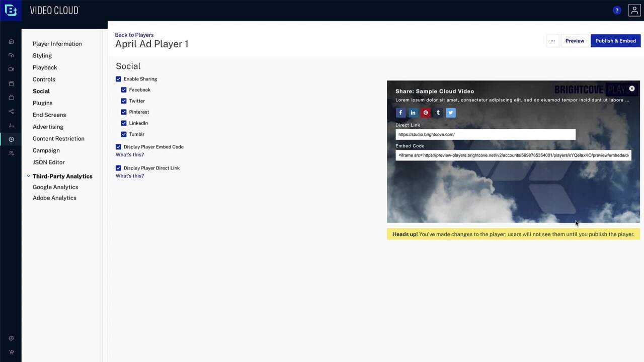This screenshot has height=362, width=644.
Task: Collapse the Third-Party Analytics section
Action: pyautogui.click(x=29, y=176)
